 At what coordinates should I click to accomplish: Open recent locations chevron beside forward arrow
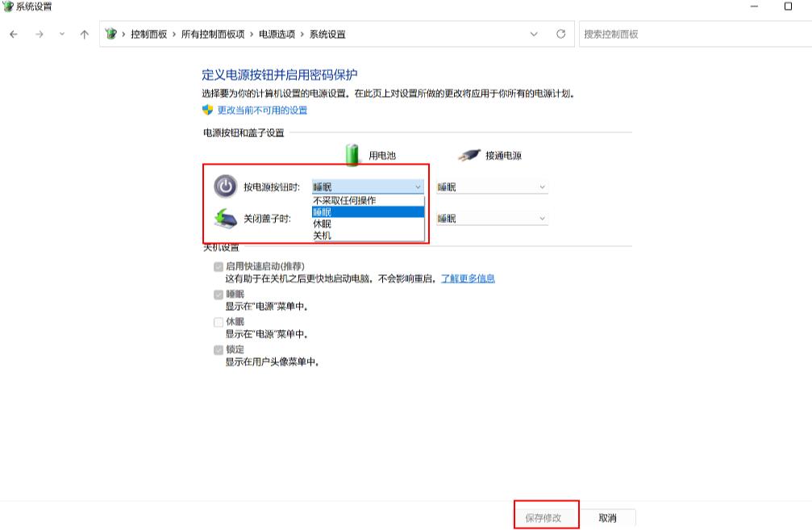click(x=62, y=34)
